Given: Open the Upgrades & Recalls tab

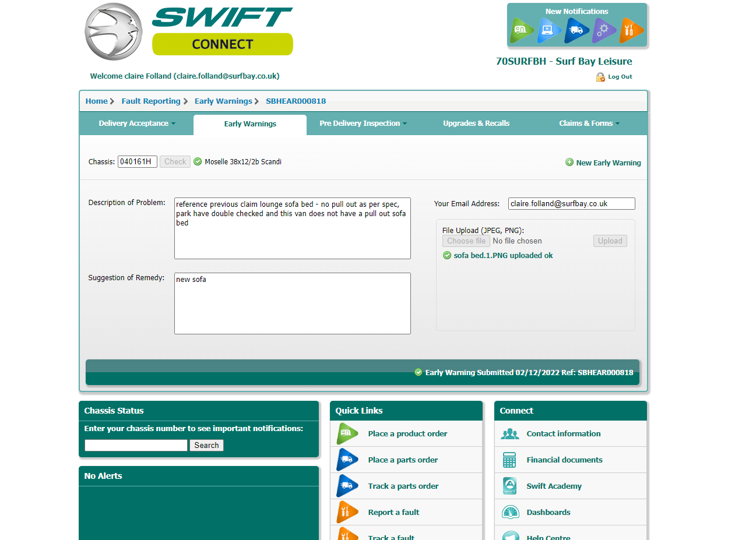Looking at the screenshot, I should pos(476,123).
